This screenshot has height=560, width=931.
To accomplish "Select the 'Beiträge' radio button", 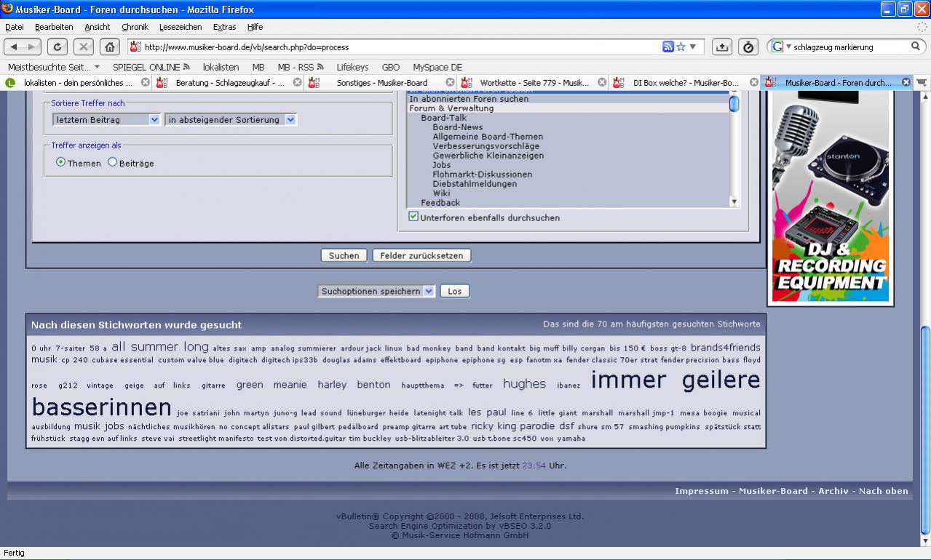I will [112, 162].
